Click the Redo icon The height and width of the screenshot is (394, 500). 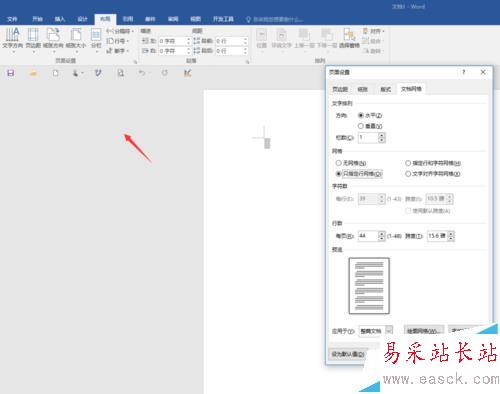click(x=165, y=73)
